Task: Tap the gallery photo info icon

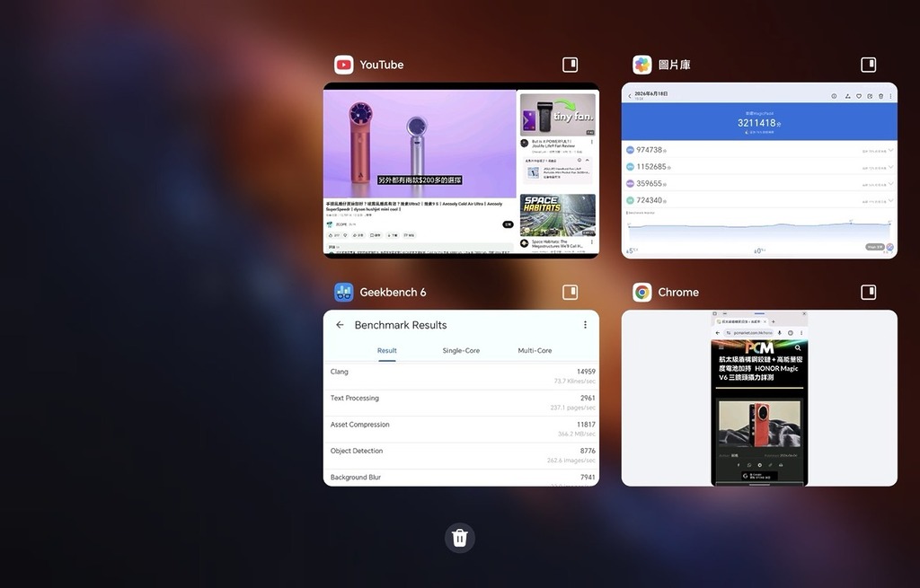Action: [834, 96]
